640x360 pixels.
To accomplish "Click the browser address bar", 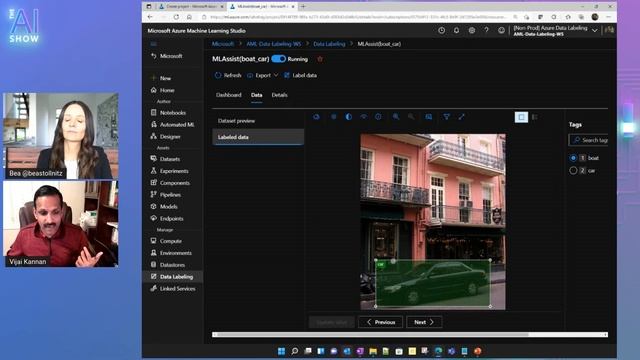I will [358, 17].
